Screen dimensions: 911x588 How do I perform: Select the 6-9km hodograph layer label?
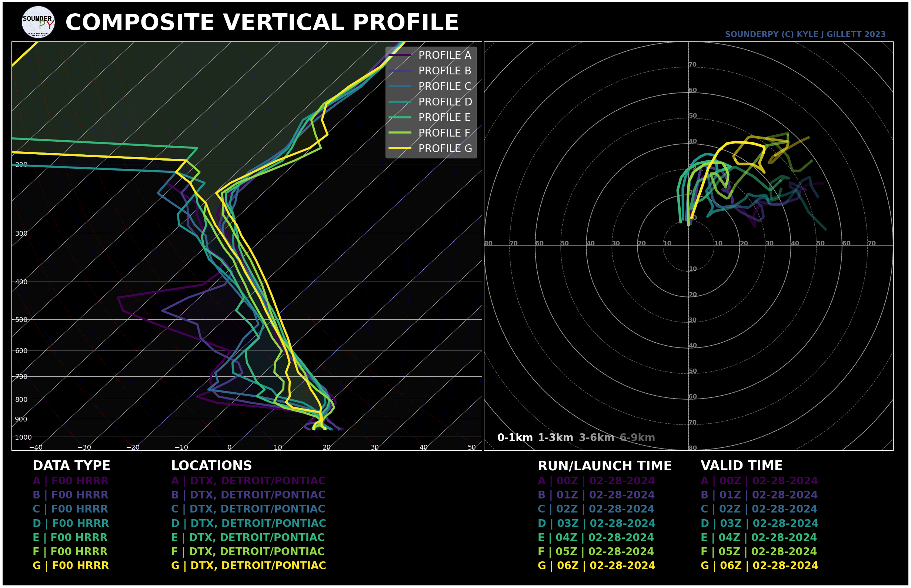637,437
